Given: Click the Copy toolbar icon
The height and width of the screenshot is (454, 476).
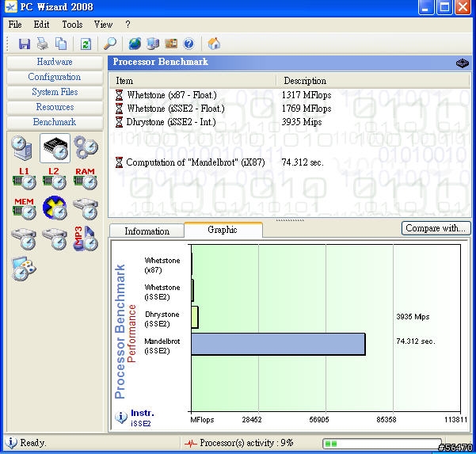Looking at the screenshot, I should 61,44.
